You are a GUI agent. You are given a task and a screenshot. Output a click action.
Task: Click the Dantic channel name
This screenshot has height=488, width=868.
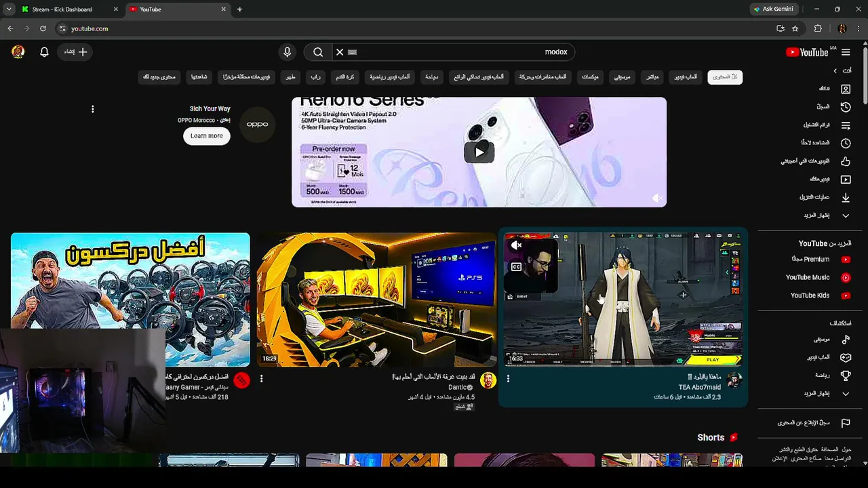pyautogui.click(x=458, y=388)
